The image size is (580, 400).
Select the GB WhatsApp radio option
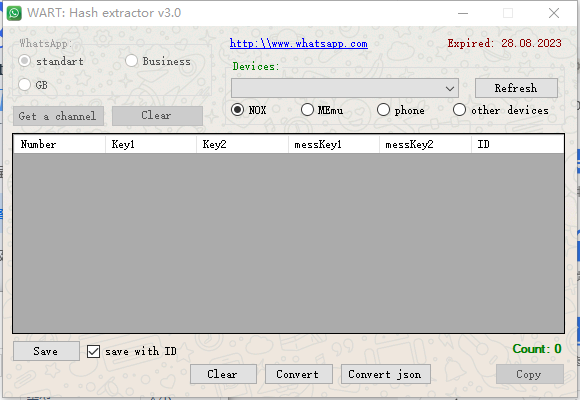click(x=24, y=85)
